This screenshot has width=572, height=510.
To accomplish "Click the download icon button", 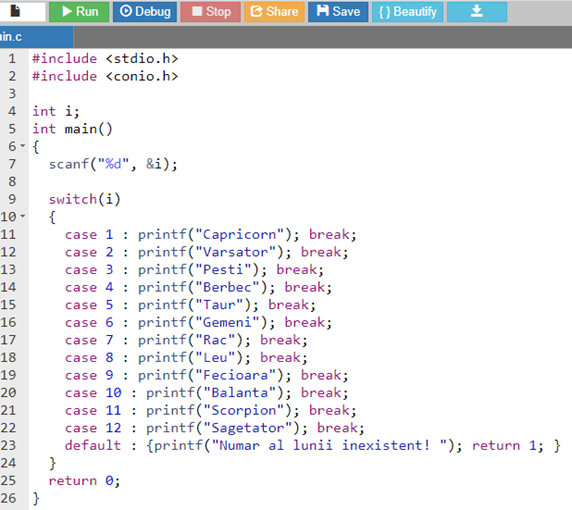I will (477, 12).
